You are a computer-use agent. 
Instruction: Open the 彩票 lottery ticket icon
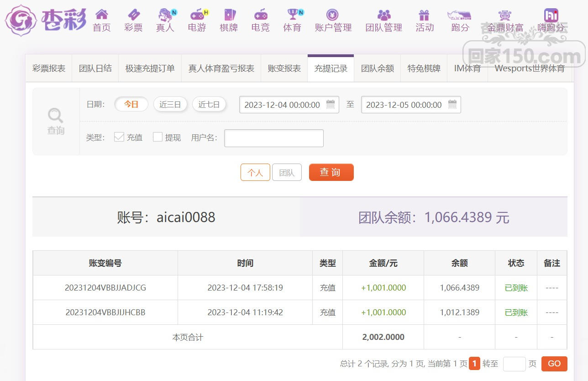click(133, 15)
